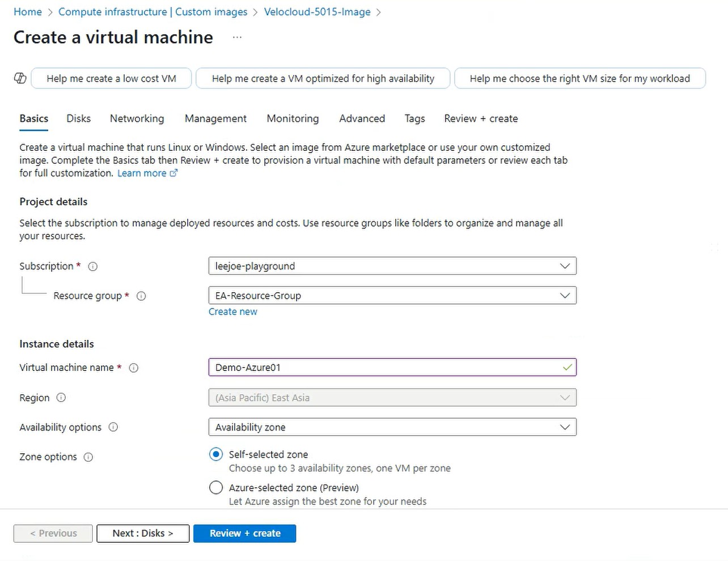
Task: Open Compute infrastructure | Custom images breadcrumb
Action: point(153,12)
